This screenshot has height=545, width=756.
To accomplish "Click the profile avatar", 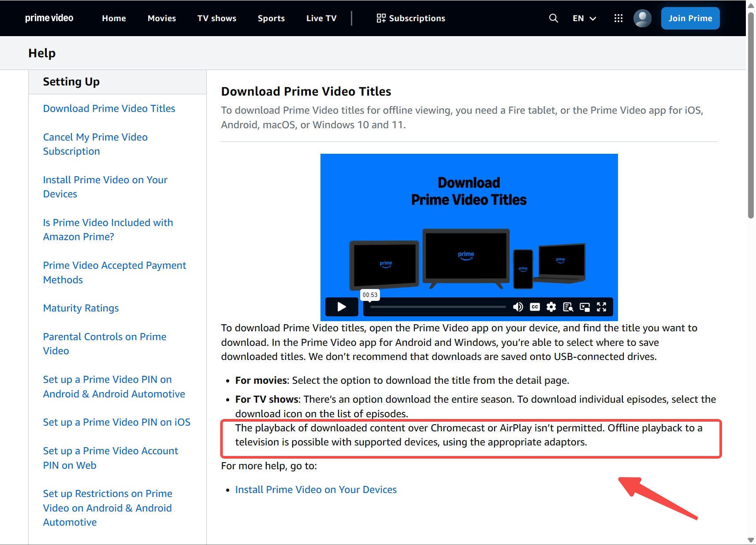I will click(642, 18).
